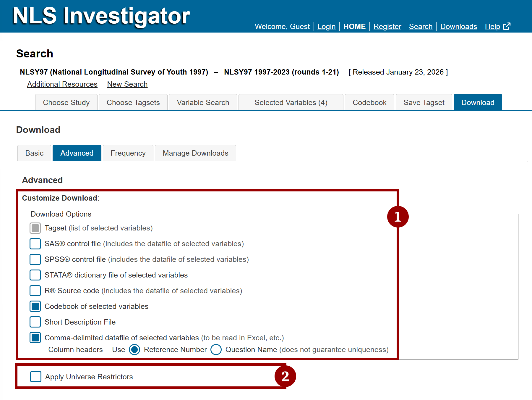Image resolution: width=532 pixels, height=400 pixels.
Task: Enable Short Description File checkbox
Action: (35, 322)
